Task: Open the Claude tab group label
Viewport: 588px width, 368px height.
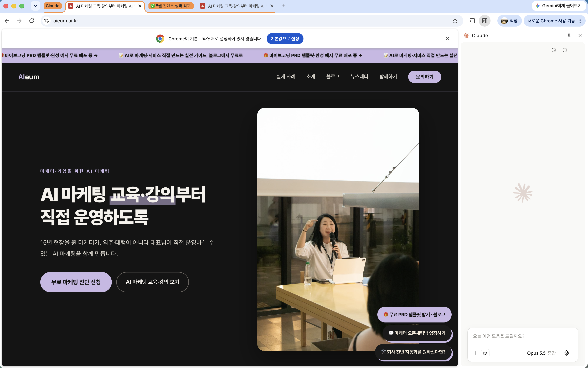Action: pyautogui.click(x=53, y=6)
